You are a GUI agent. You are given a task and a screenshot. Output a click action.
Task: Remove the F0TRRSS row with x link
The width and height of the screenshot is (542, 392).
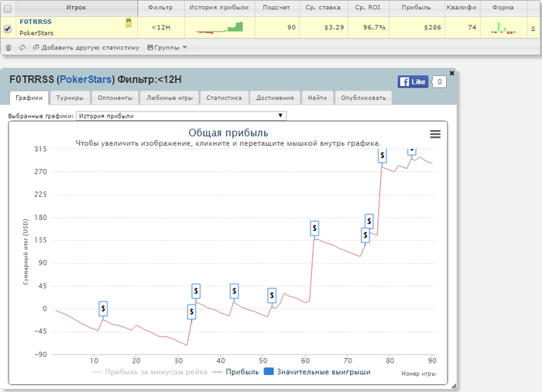533,28
